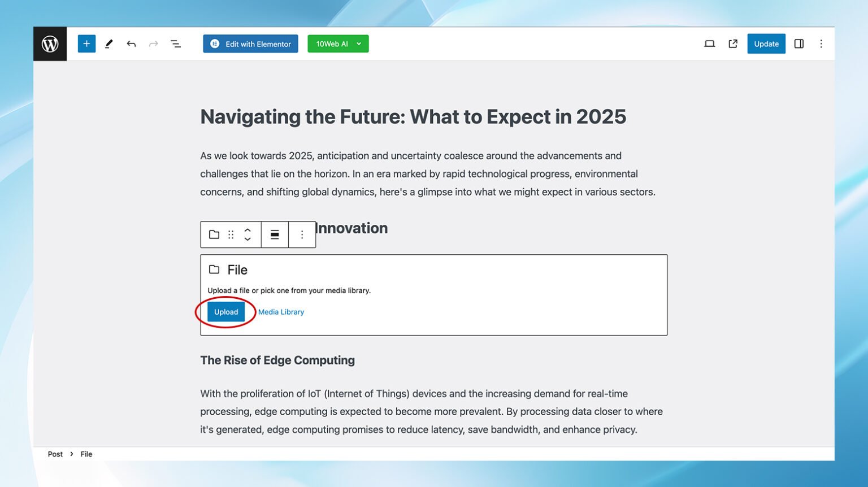
Task: Move File block up with arrow
Action: pos(248,230)
